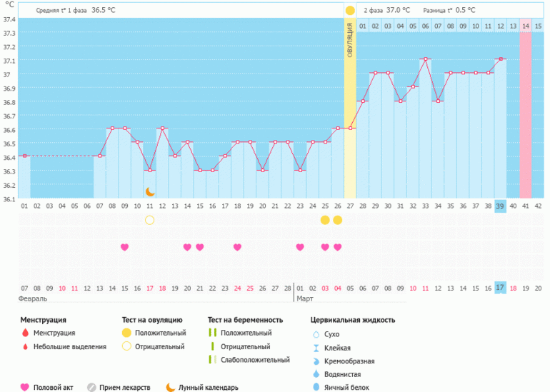
Task: Click the orange crescent moon on day 11
Action: tap(150, 191)
